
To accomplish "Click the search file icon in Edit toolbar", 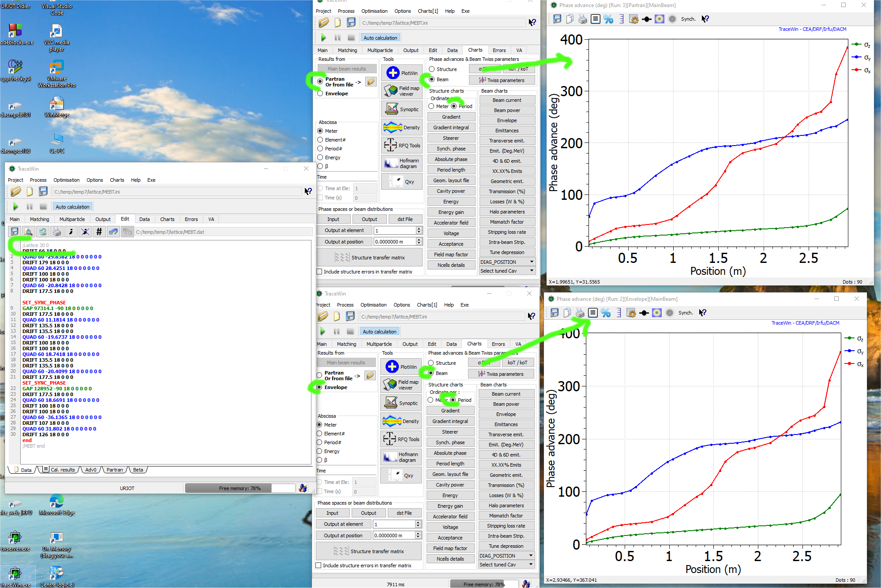I will [28, 232].
